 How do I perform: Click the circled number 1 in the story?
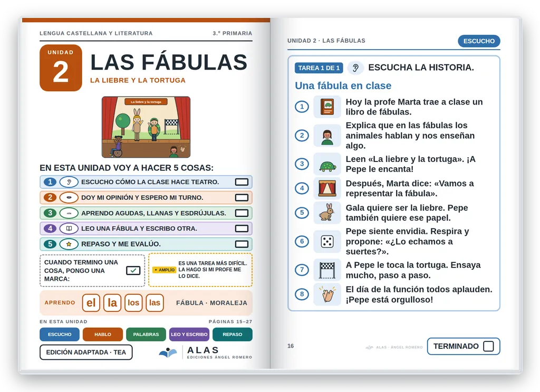[x=302, y=107]
